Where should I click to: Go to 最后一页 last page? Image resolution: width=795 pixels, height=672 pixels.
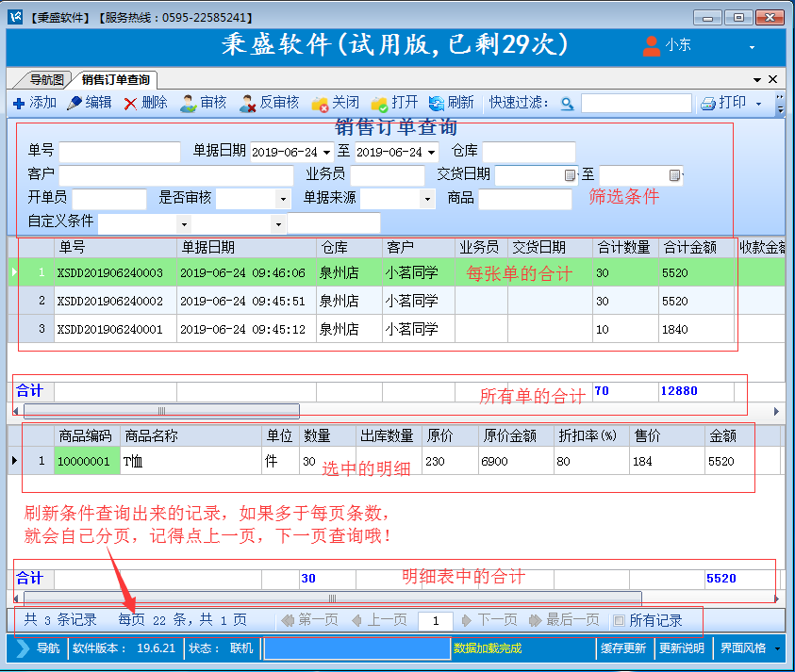click(x=564, y=620)
